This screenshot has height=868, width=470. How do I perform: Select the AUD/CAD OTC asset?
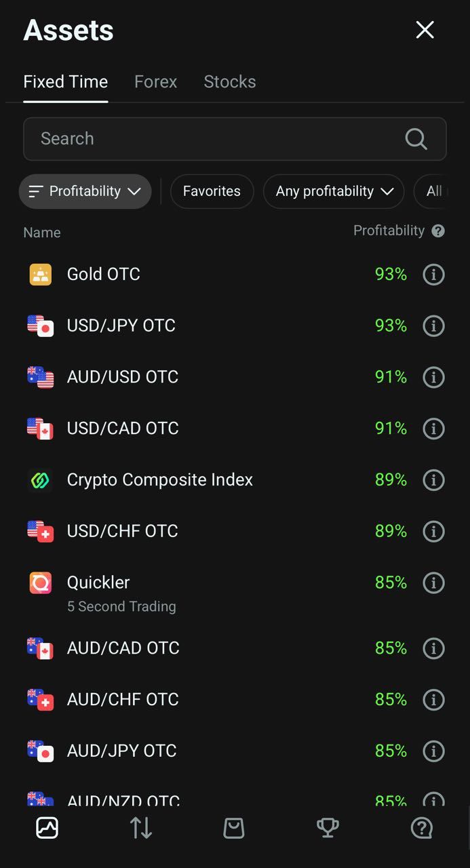click(x=123, y=648)
